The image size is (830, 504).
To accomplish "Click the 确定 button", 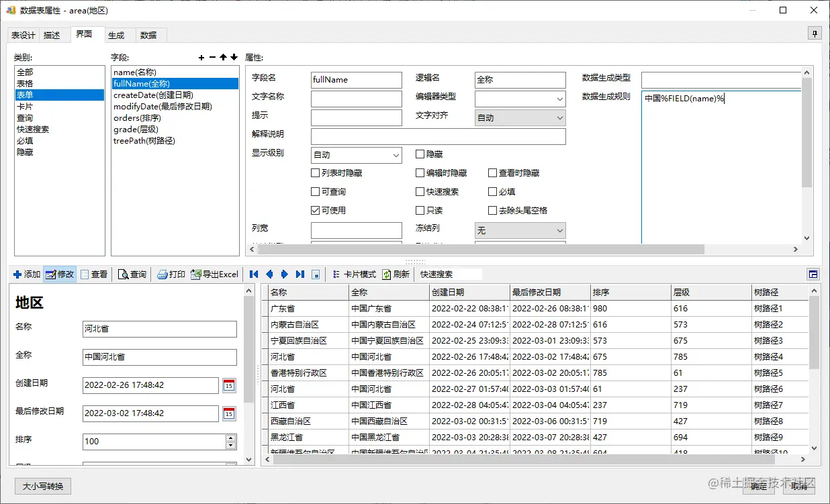I will (757, 486).
